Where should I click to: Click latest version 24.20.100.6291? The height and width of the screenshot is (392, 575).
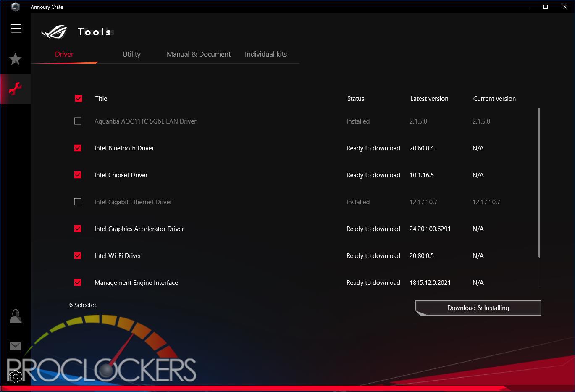(x=430, y=229)
